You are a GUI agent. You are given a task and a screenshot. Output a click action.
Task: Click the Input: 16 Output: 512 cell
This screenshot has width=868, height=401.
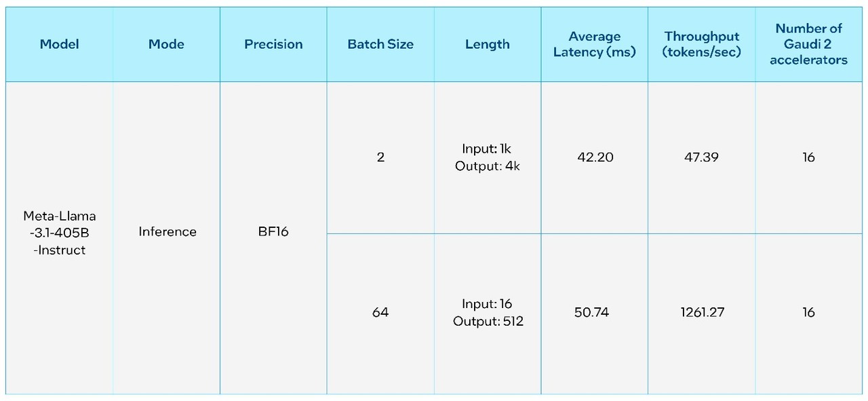488,313
